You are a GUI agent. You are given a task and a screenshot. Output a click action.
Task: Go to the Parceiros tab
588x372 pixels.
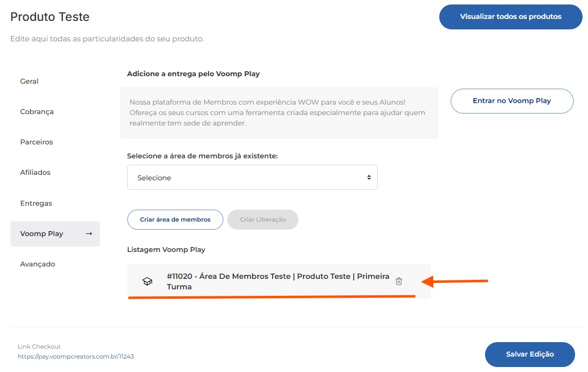36,142
